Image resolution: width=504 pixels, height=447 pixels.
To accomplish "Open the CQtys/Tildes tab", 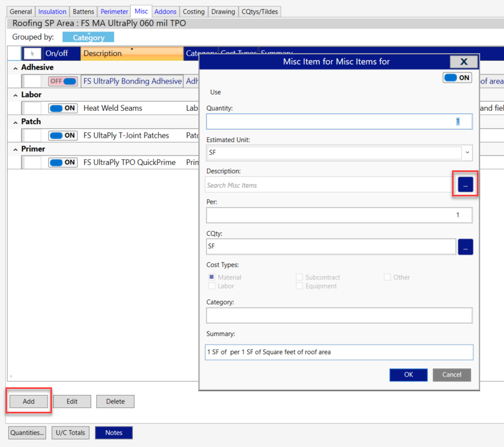I will 260,11.
